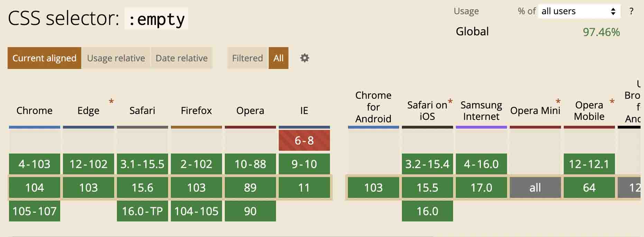Click the Chrome 4-103 version cell
The image size is (644, 237).
[x=35, y=164]
